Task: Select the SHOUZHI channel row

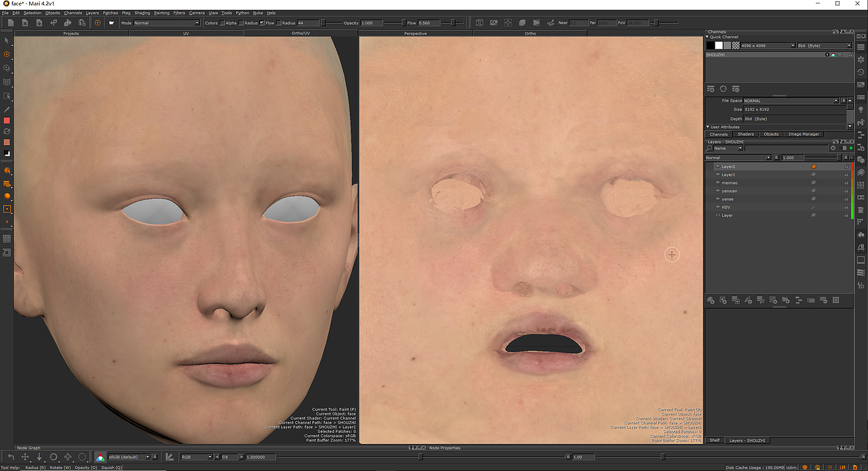Action: [779, 54]
